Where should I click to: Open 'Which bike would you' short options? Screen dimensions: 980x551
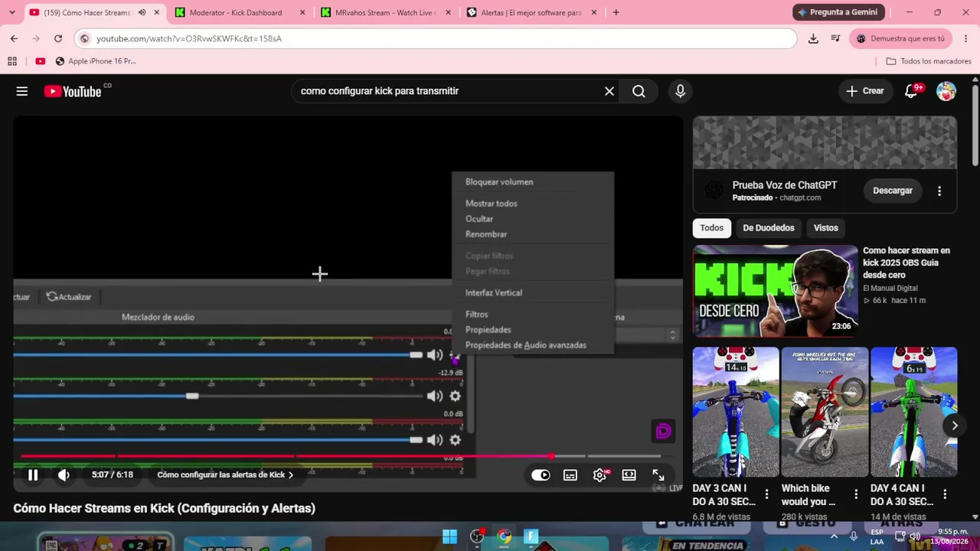(x=856, y=495)
